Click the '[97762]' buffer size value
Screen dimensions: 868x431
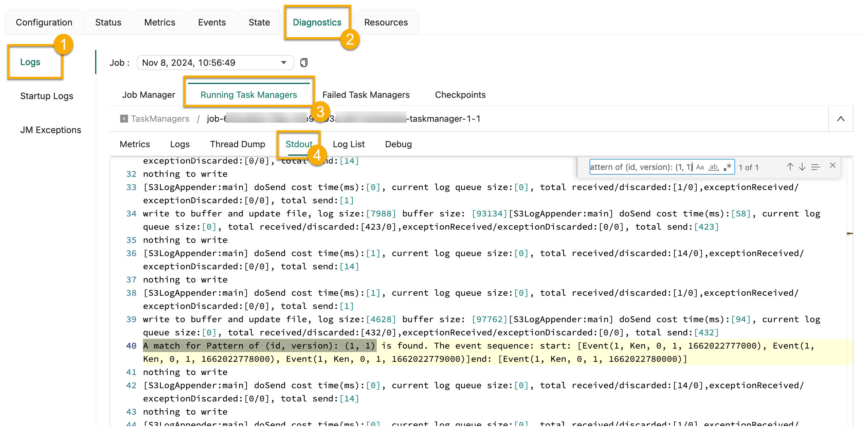point(489,319)
